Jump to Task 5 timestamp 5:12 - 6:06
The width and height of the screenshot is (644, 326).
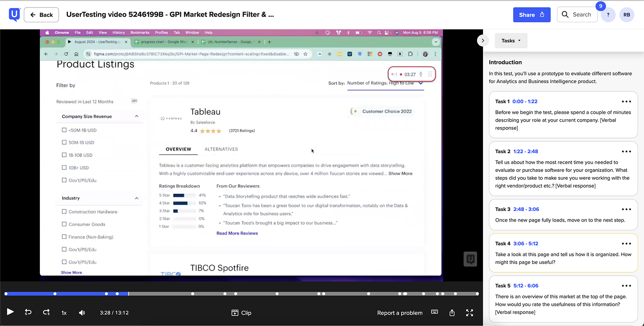pos(526,286)
